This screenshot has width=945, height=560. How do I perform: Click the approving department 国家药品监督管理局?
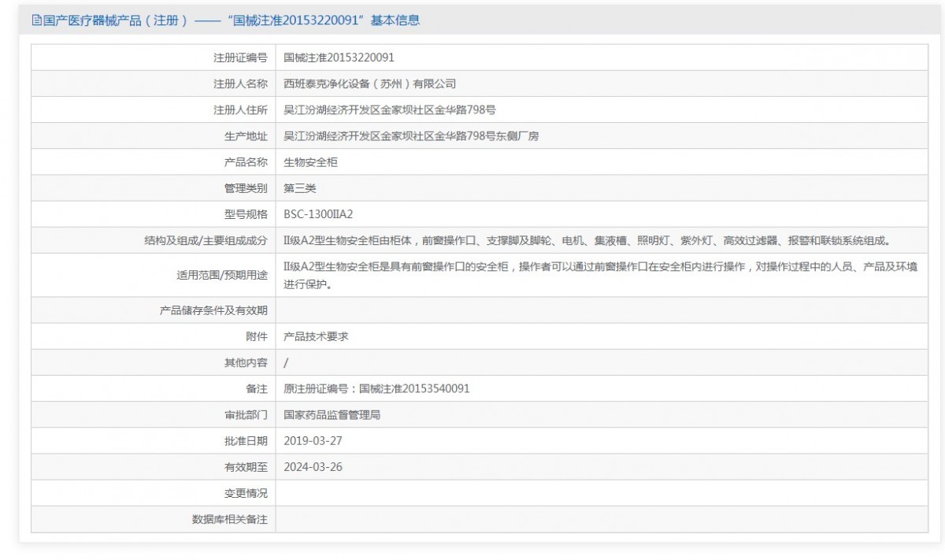[x=332, y=414]
